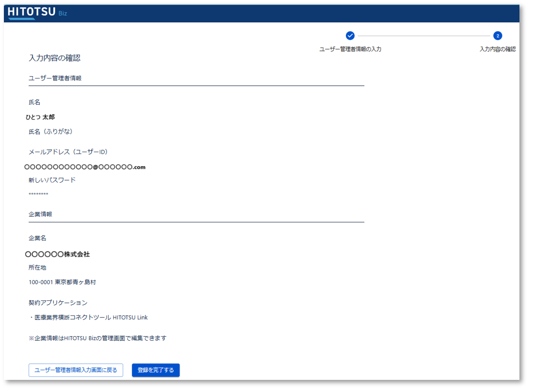The image size is (534, 392).
Task: Click the 氏名（ふりがな） field label
Action: pos(50,131)
